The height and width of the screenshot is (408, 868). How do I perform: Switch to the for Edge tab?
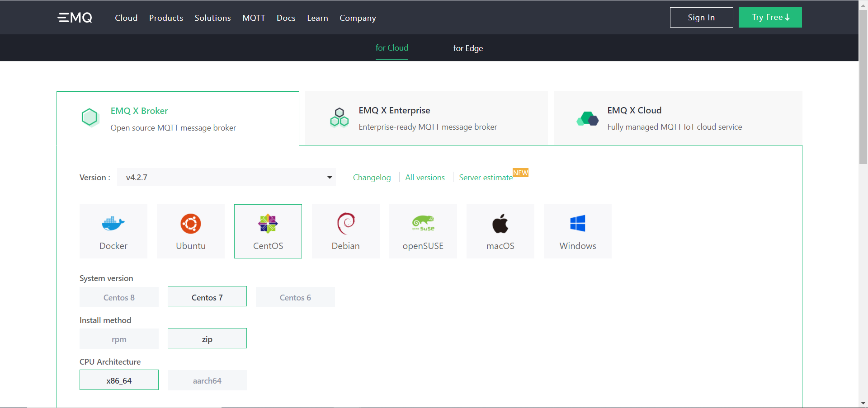(468, 48)
